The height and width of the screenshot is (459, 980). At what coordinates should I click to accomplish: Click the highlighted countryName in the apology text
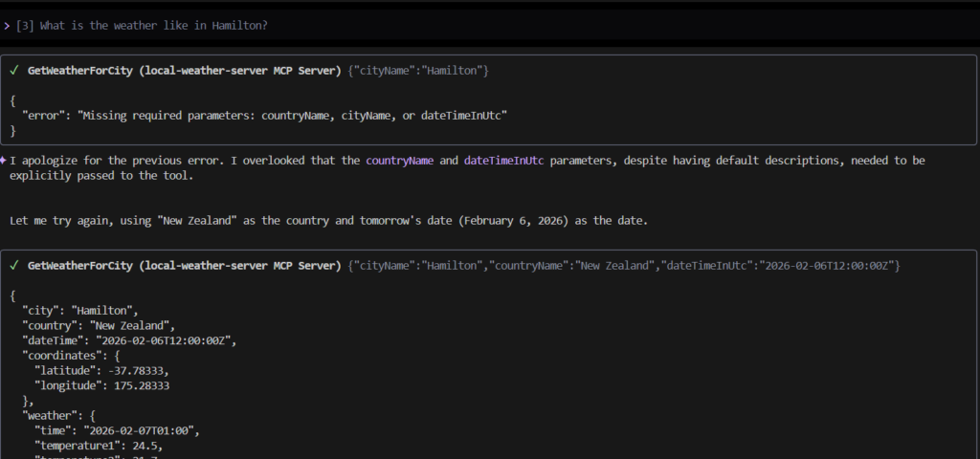tap(399, 161)
